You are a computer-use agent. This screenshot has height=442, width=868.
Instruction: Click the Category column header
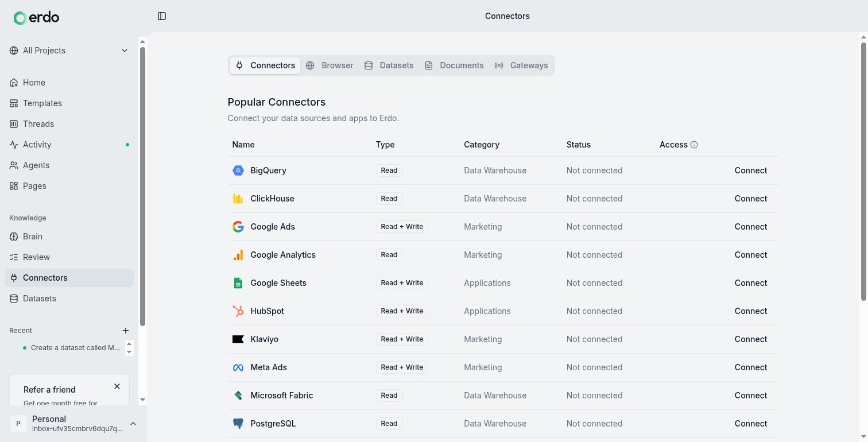[482, 145]
